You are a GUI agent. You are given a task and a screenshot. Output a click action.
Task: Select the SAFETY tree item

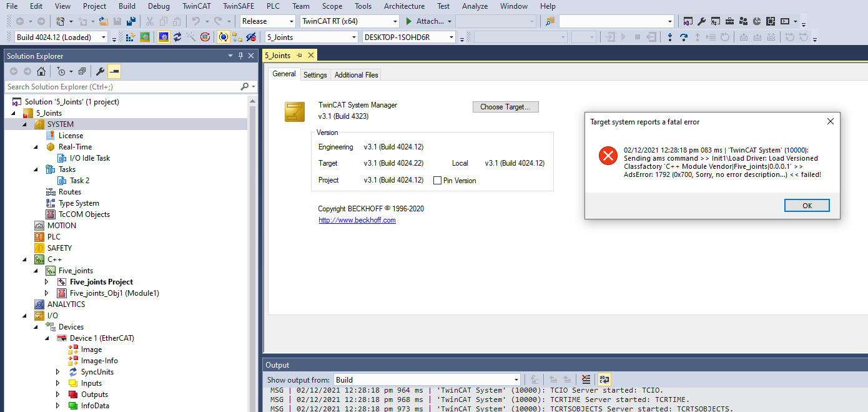point(59,248)
